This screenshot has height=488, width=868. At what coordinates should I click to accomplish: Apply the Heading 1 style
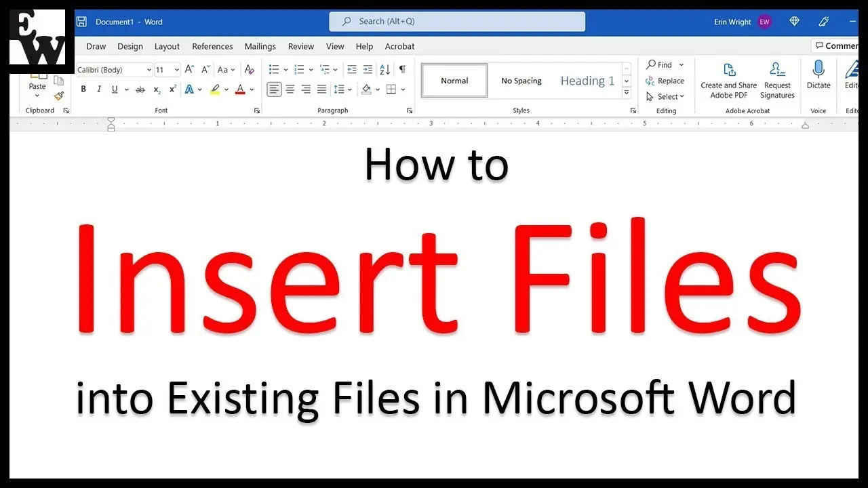[x=587, y=81]
